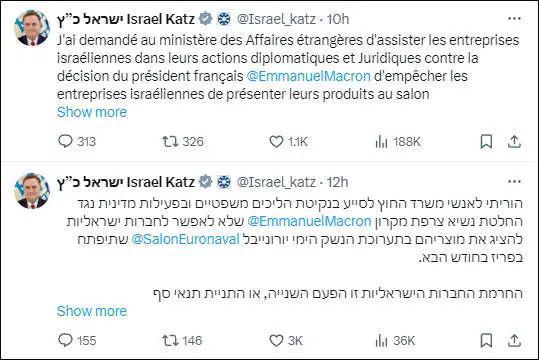The image size is (539, 360).
Task: View analytics for the 36K views tweet
Action: coord(395,340)
